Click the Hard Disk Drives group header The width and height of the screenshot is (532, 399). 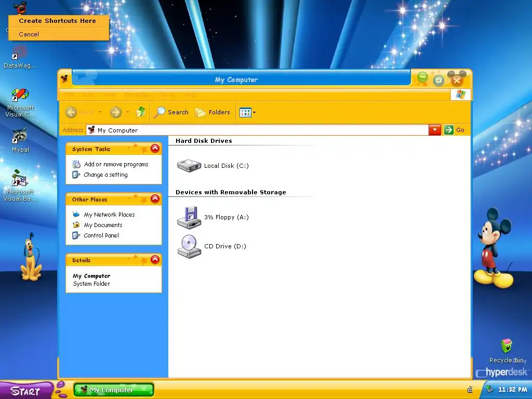pos(204,141)
